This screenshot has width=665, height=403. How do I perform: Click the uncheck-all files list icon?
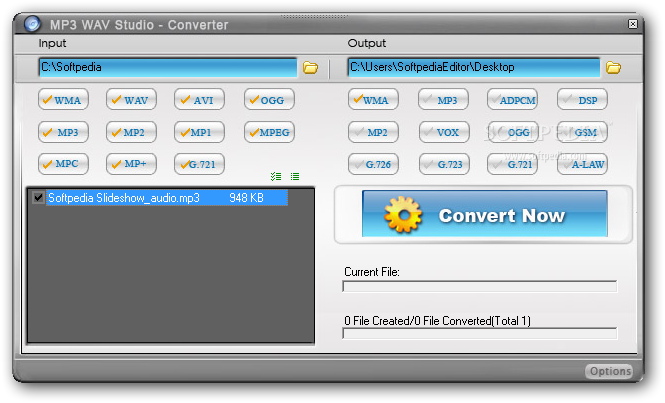click(295, 176)
